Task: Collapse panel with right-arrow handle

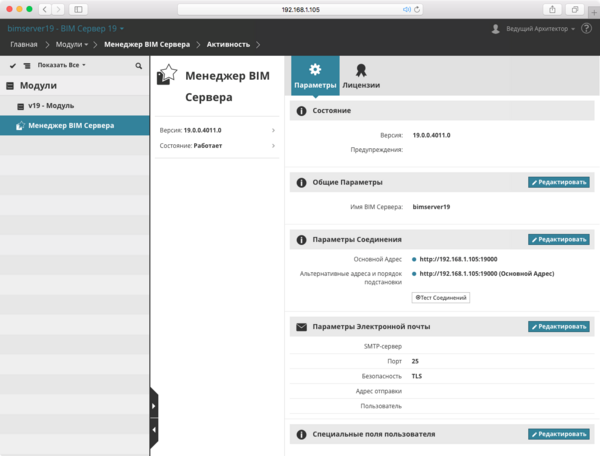Action: pyautogui.click(x=154, y=406)
